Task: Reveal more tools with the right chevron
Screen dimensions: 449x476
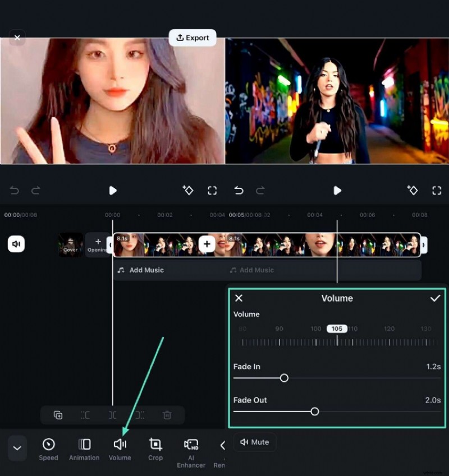Action: (223, 445)
